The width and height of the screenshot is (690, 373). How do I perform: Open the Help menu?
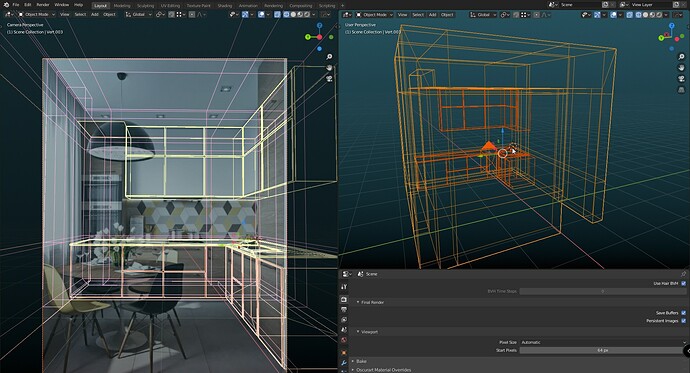(78, 5)
